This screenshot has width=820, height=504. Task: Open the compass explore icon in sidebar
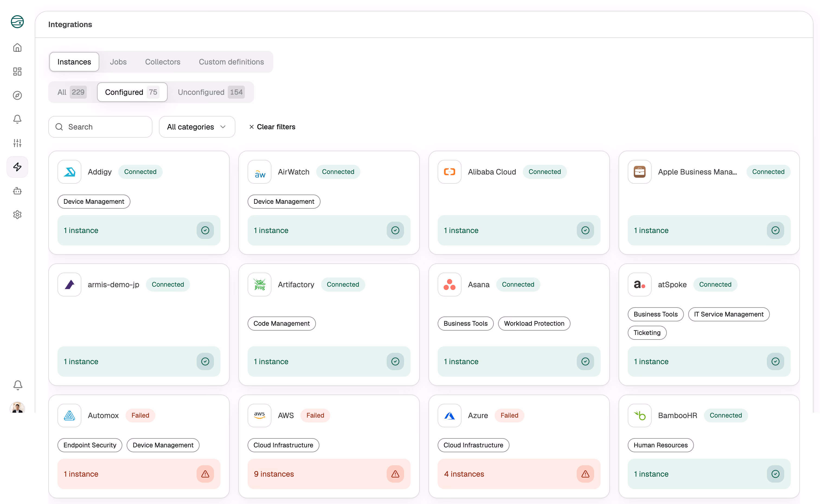tap(17, 95)
